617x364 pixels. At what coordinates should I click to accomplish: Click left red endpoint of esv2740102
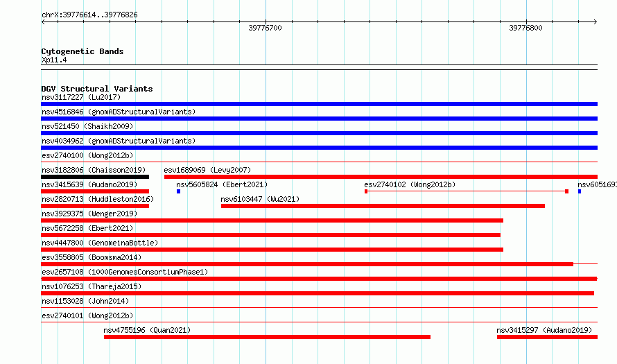click(366, 191)
